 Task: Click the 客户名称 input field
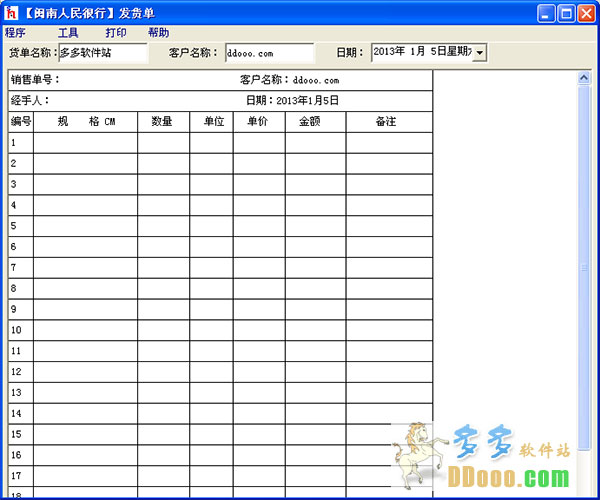tap(269, 52)
